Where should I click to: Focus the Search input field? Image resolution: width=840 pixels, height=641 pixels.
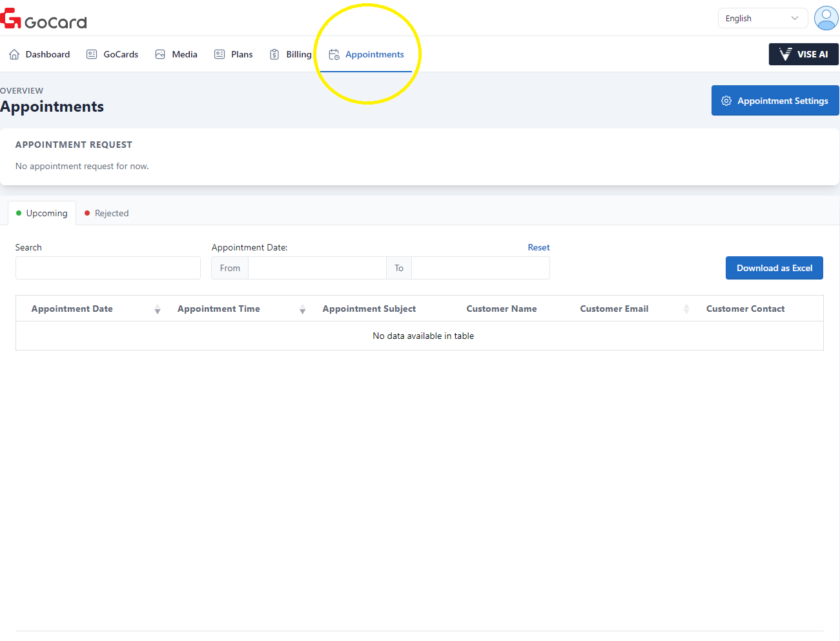click(108, 268)
